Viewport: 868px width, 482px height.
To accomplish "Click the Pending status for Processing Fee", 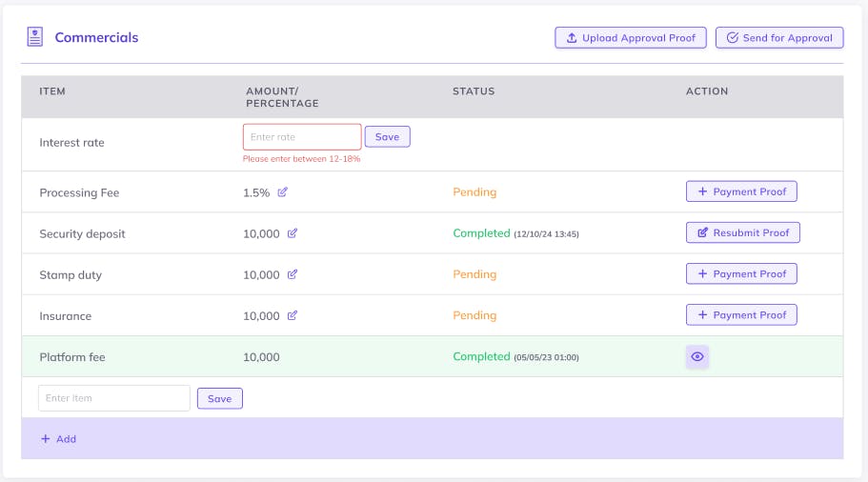I will (474, 192).
